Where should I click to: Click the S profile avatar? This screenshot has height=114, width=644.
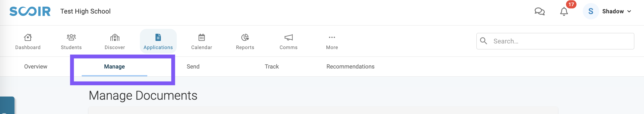pyautogui.click(x=591, y=12)
